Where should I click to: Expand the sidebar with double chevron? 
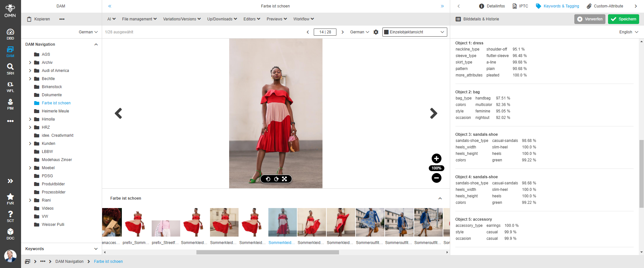tap(10, 181)
